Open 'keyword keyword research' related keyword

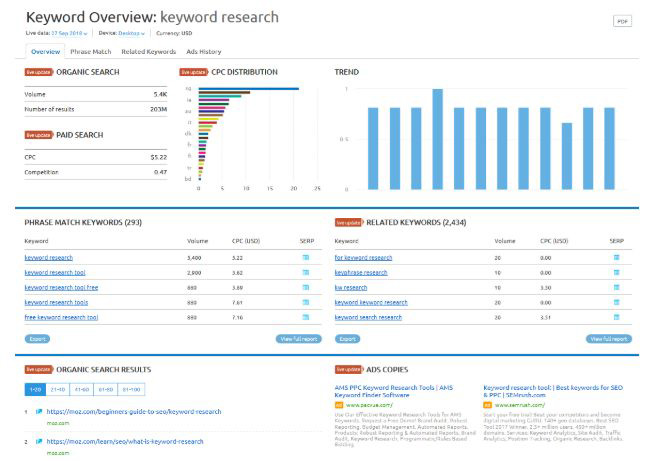point(371,303)
